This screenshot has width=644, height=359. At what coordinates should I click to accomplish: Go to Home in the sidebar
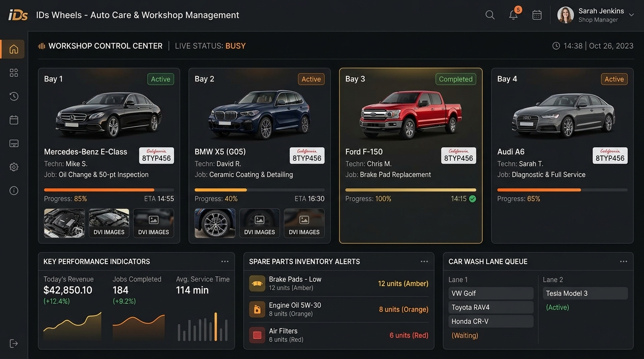(x=14, y=49)
